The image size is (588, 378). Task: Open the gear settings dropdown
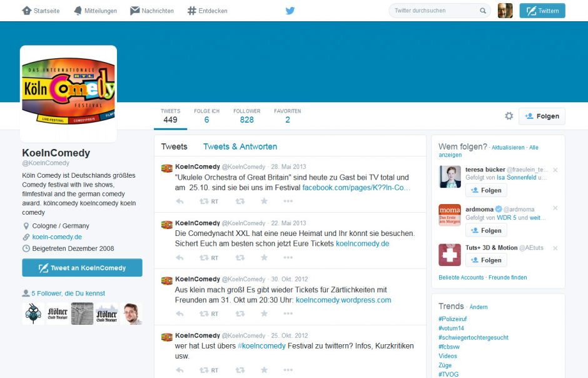[x=509, y=116]
